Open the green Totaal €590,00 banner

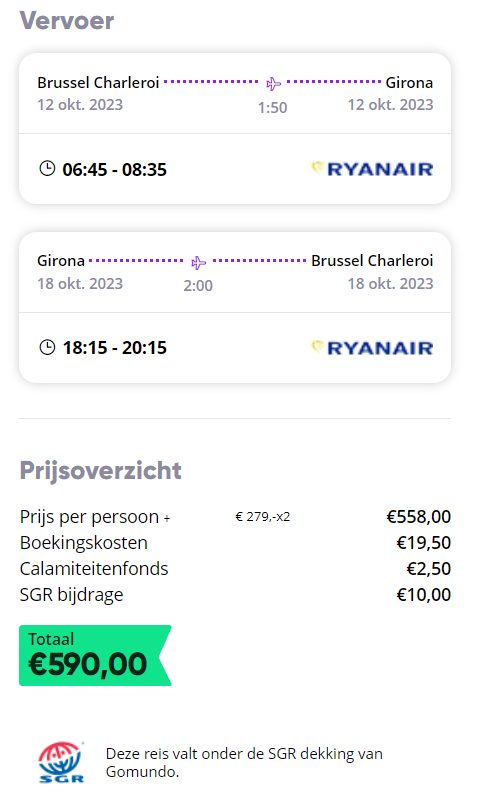pos(95,655)
